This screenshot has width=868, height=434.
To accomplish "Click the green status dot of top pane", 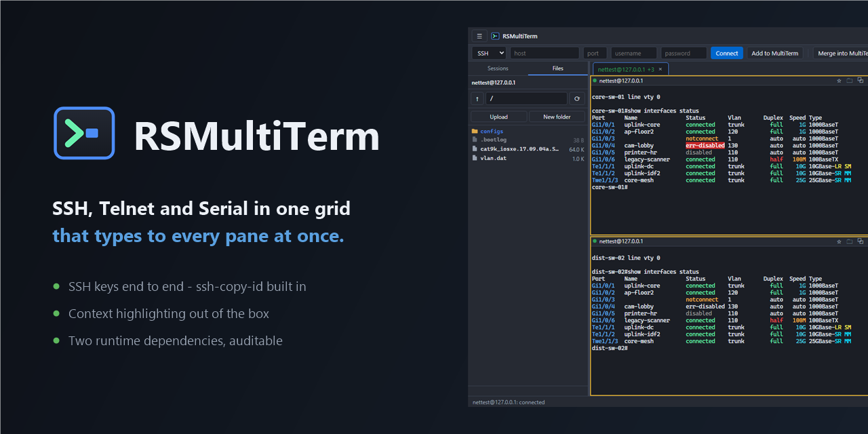I will (595, 81).
